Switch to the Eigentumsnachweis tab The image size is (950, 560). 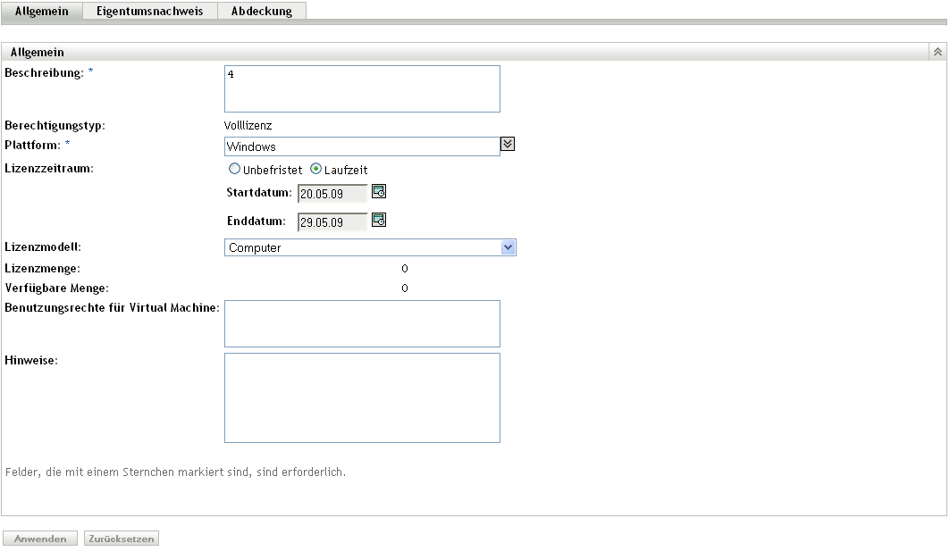tap(149, 11)
